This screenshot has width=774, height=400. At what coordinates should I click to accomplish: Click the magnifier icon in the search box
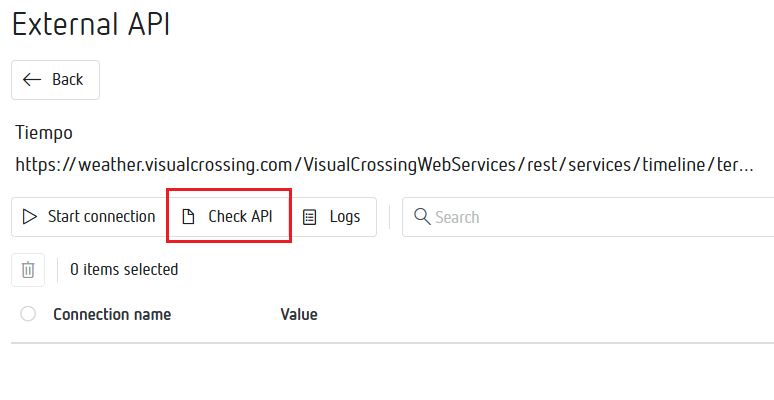422,217
